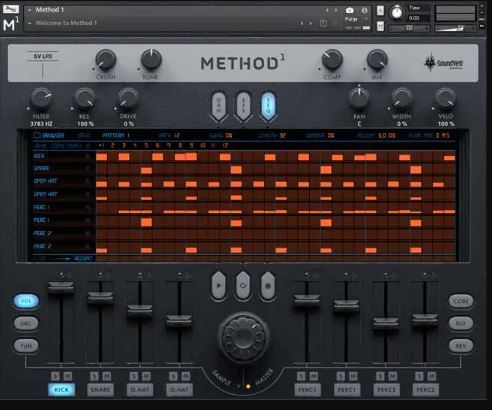Change the PATS 12 value
The height and width of the screenshot is (410, 492).
(x=169, y=135)
